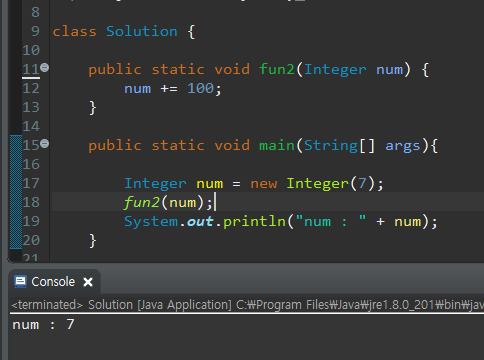Click the string literal "num : "

pos(331,221)
